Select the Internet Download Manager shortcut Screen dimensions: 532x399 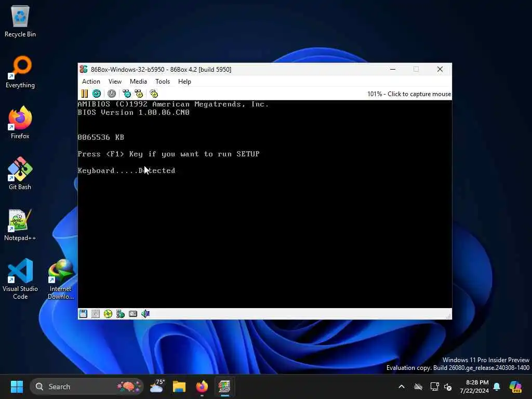61,279
